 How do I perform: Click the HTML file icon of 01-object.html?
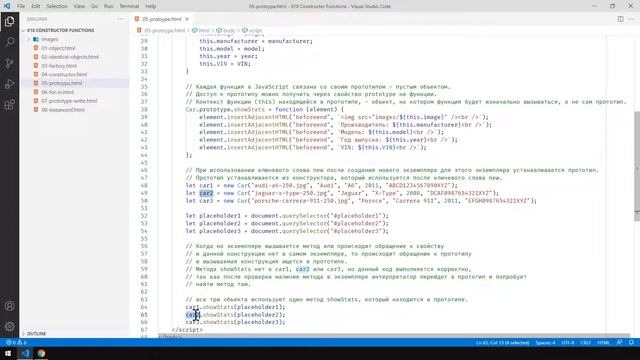click(x=36, y=48)
